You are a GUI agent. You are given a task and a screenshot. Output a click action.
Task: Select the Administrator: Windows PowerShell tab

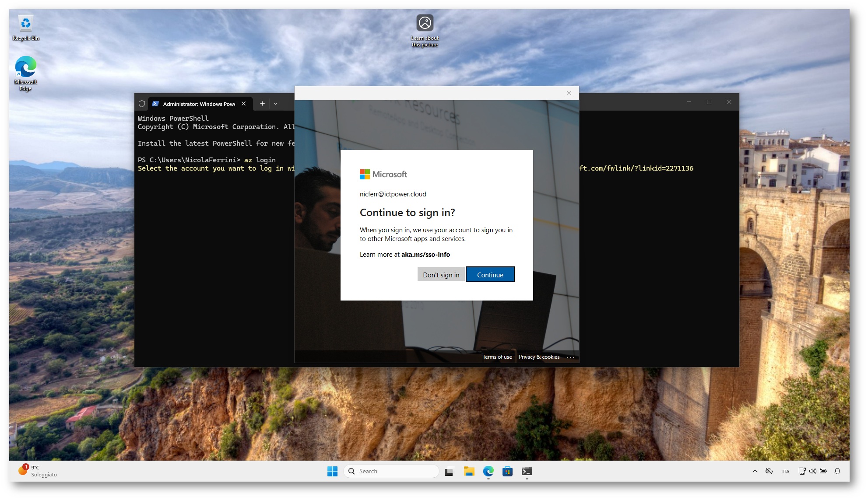(198, 104)
